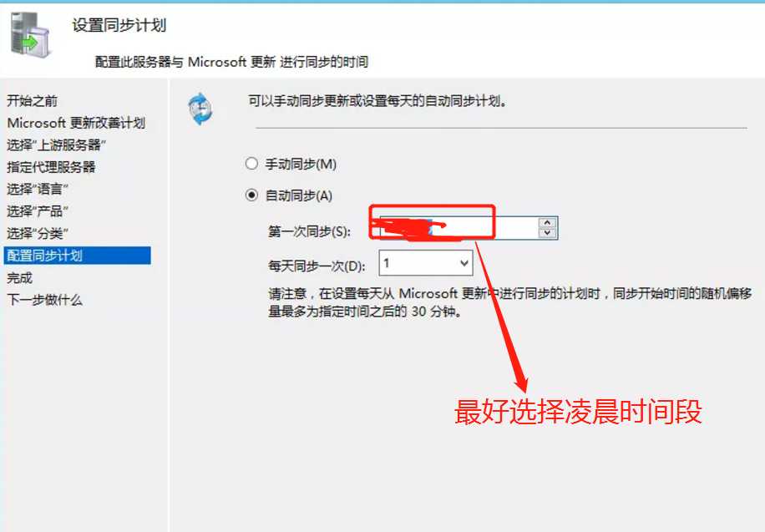Click the red 最好选择凌晨时间段 annotation
Screen dimensions: 765x532
click(578, 412)
